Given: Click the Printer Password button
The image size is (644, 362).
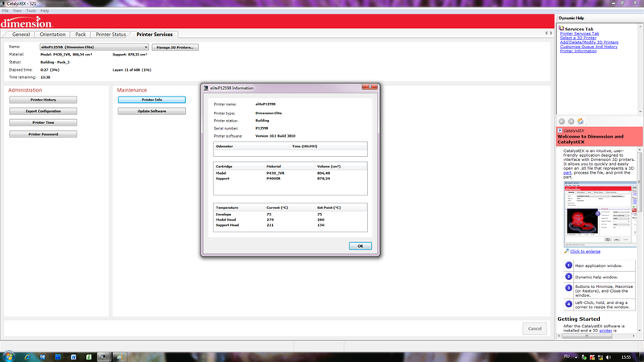Looking at the screenshot, I should tap(43, 134).
